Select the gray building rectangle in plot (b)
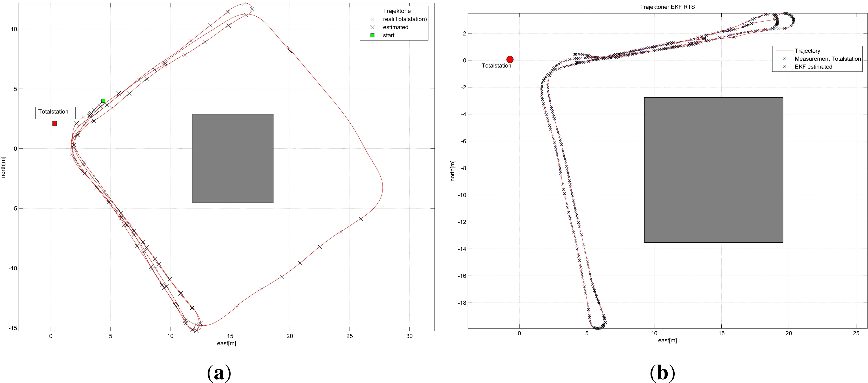Viewport: 868px width, 383px height. tap(713, 170)
